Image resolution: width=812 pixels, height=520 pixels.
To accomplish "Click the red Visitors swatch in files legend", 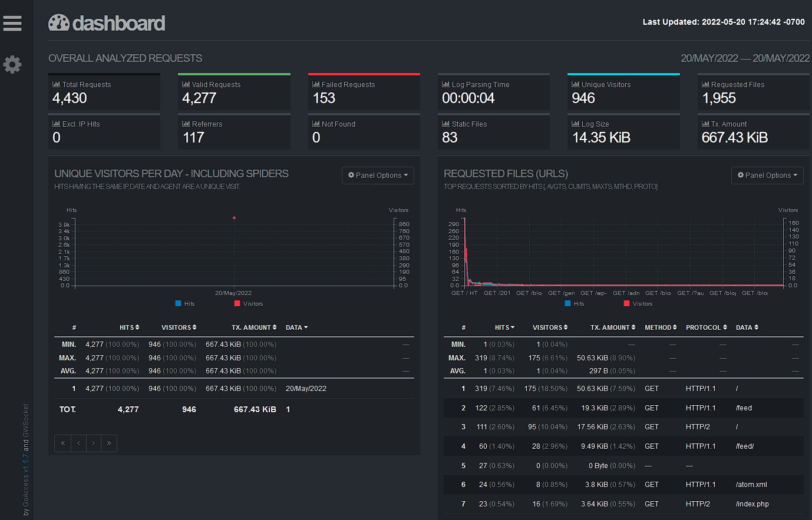I will 626,304.
